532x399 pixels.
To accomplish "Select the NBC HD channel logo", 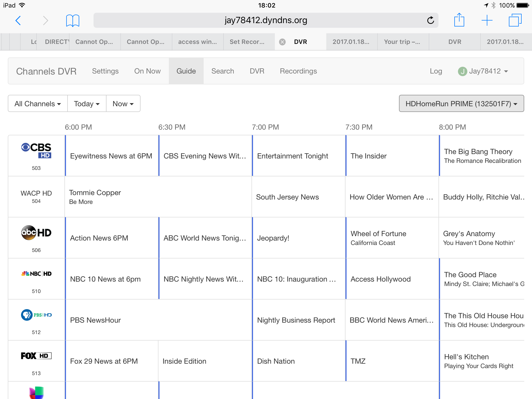I will click(36, 274).
